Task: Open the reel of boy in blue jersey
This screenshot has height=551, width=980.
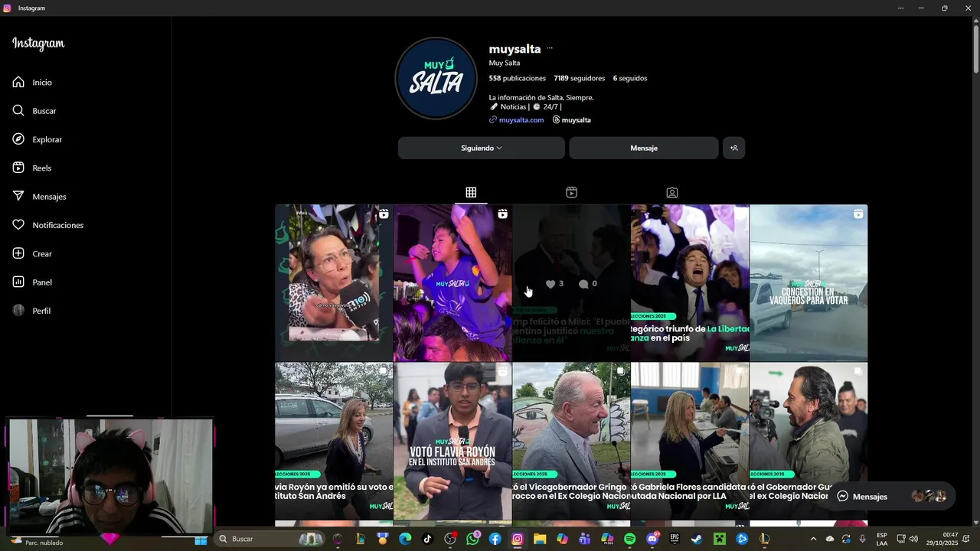Action: (452, 282)
